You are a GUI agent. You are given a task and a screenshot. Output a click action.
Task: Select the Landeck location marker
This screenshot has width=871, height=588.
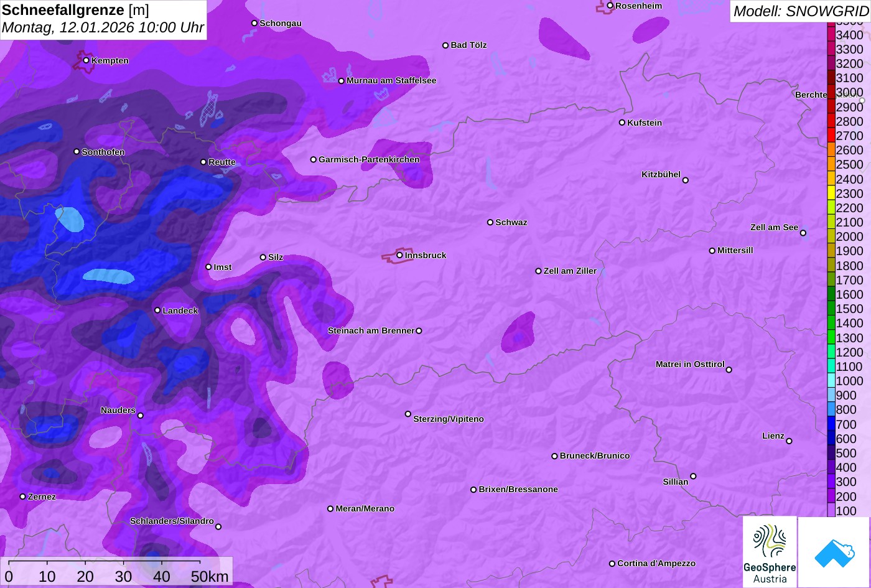pos(157,310)
